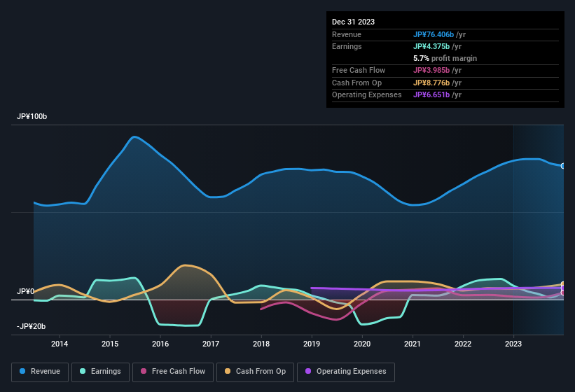Click the Dec 31 2023 tooltip date

[353, 22]
